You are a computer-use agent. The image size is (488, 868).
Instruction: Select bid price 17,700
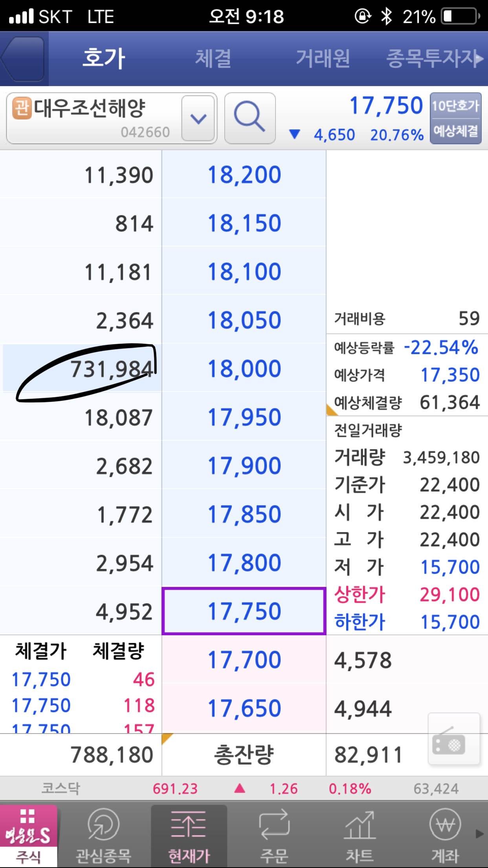coord(244,659)
